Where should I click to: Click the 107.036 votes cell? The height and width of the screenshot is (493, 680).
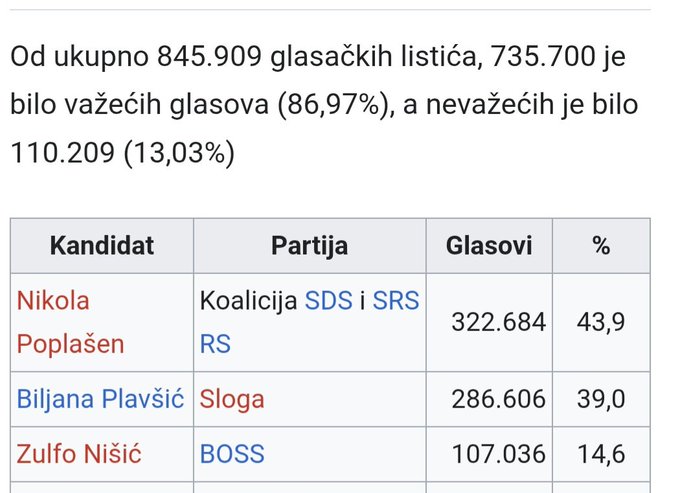point(498,453)
